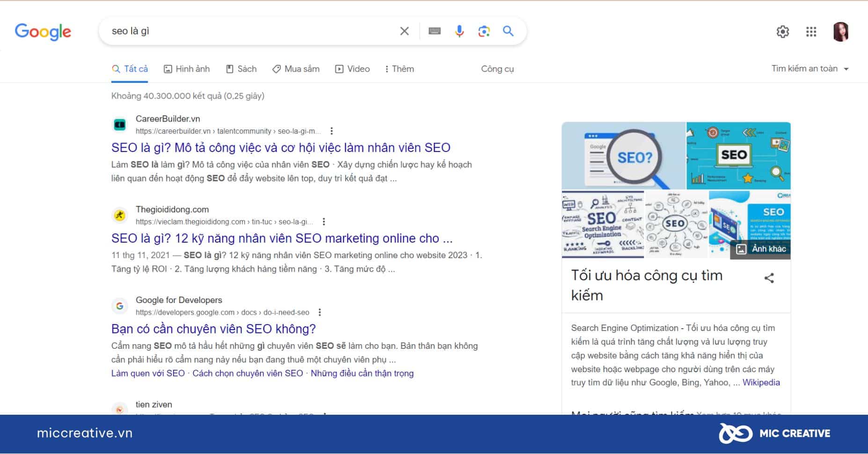Open the Wikipedia source link
Viewport: 868px width, 454px height.
pyautogui.click(x=761, y=383)
